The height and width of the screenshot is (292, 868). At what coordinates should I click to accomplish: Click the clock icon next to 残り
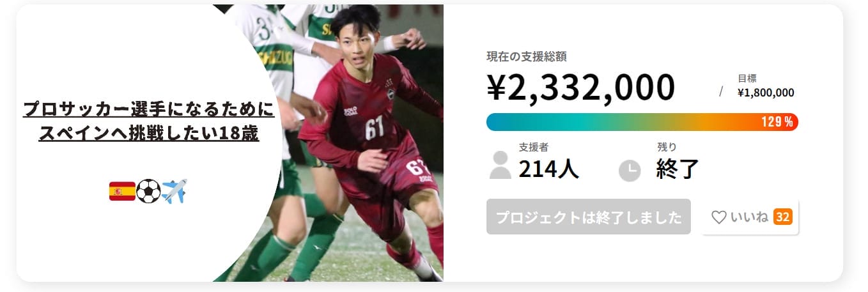point(630,171)
